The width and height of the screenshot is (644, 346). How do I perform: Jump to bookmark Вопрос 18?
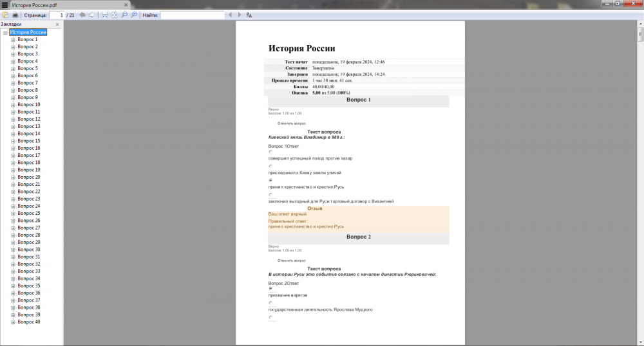click(x=29, y=162)
